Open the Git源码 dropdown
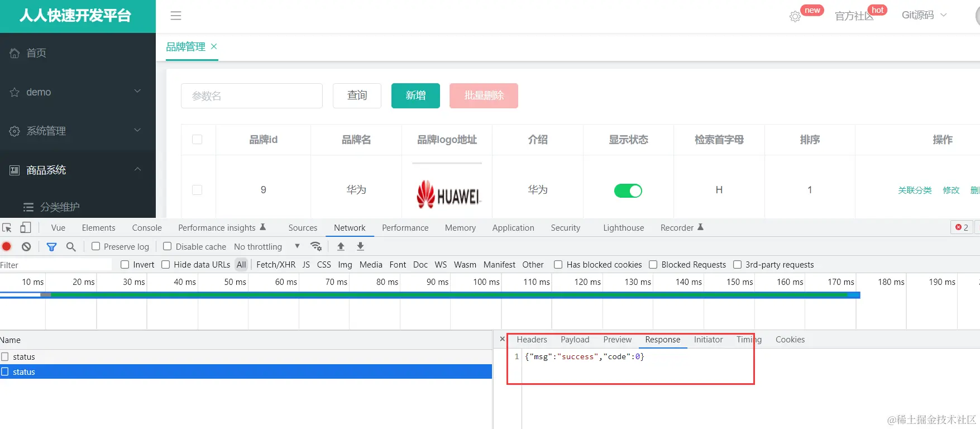 pyautogui.click(x=924, y=15)
